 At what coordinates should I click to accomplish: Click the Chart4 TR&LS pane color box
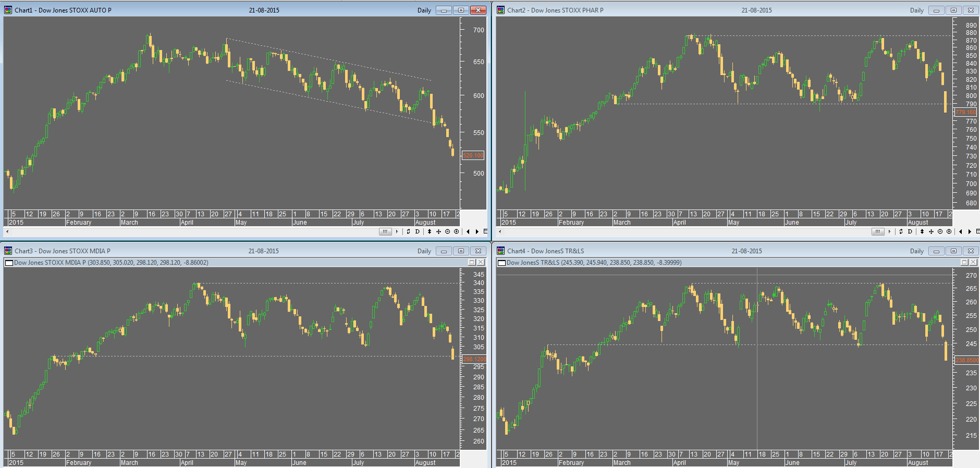click(x=501, y=263)
